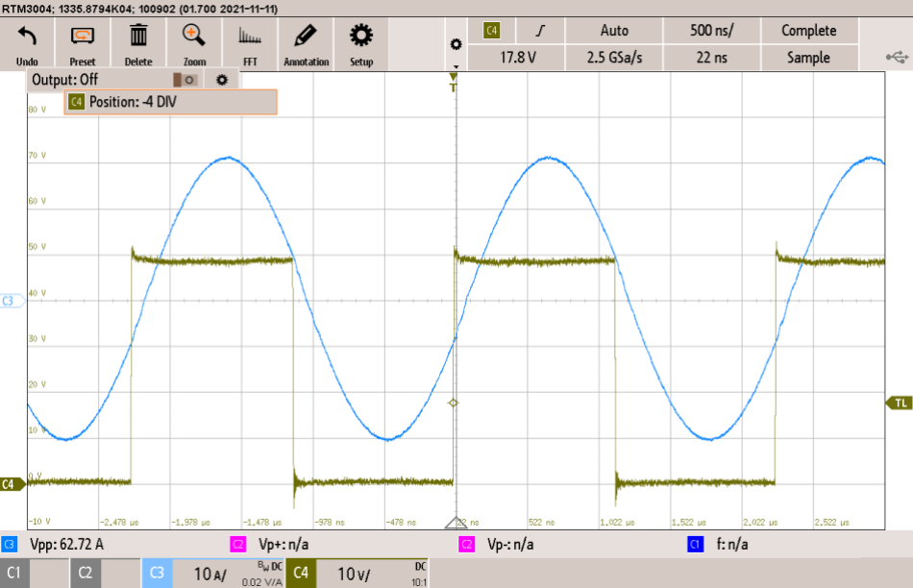
Task: Toggle channel C1 on
Action: pos(14,573)
